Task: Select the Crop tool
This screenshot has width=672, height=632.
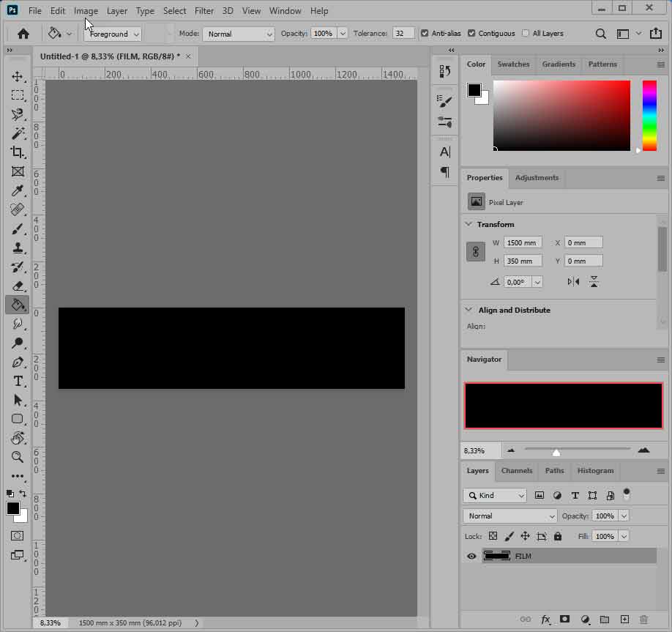Action: point(17,152)
